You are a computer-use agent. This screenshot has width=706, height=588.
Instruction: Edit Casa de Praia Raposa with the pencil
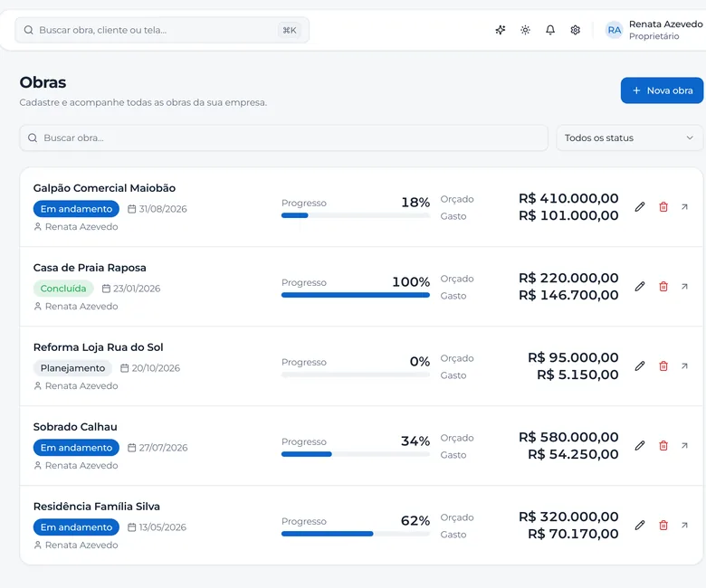click(640, 287)
